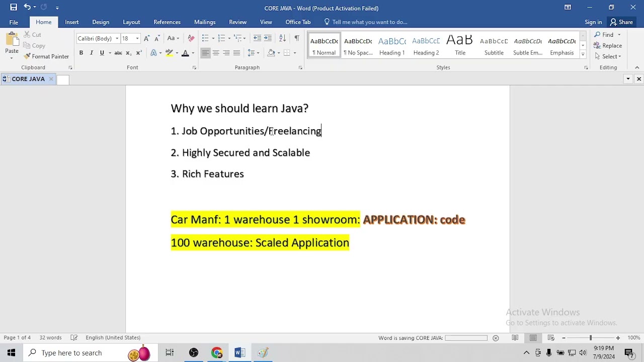Open Read Mode view in status bar
Screen dimensions: 644x362
click(x=515, y=338)
